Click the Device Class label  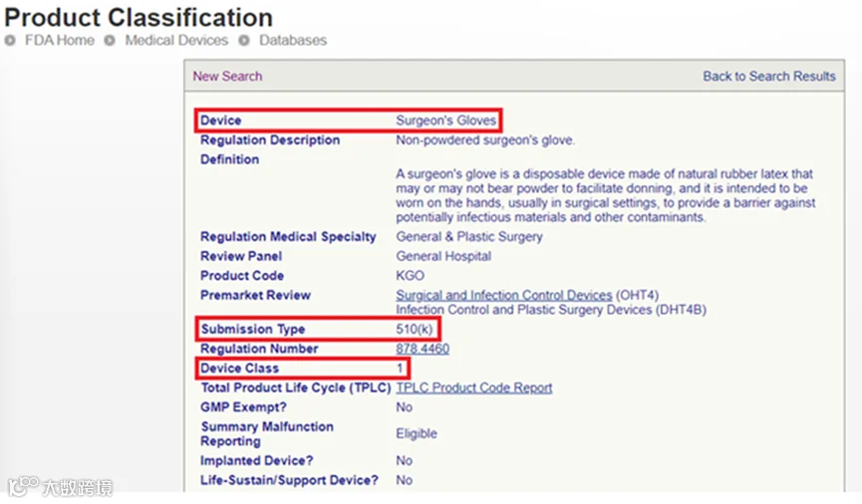pos(239,369)
